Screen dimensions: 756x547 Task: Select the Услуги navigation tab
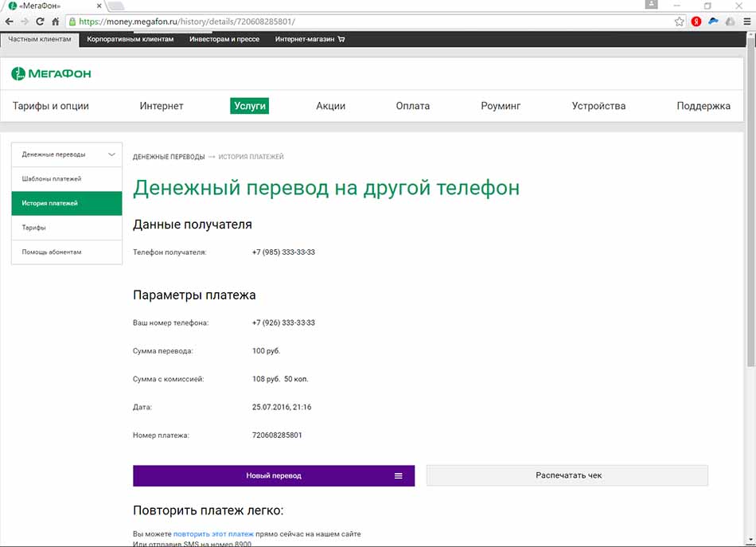[x=250, y=106]
